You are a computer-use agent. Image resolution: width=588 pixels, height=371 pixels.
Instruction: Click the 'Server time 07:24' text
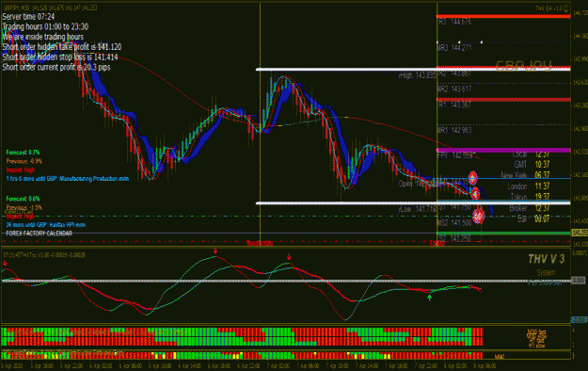tap(28, 17)
